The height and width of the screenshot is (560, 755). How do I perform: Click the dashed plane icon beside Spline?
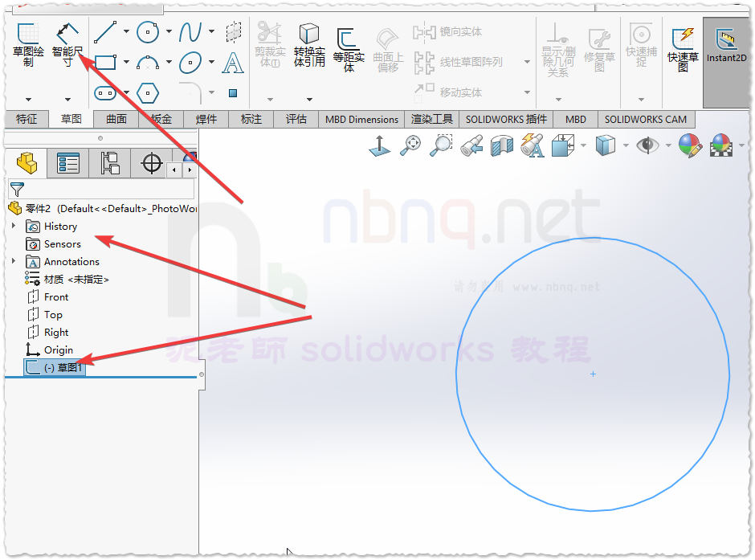234,32
